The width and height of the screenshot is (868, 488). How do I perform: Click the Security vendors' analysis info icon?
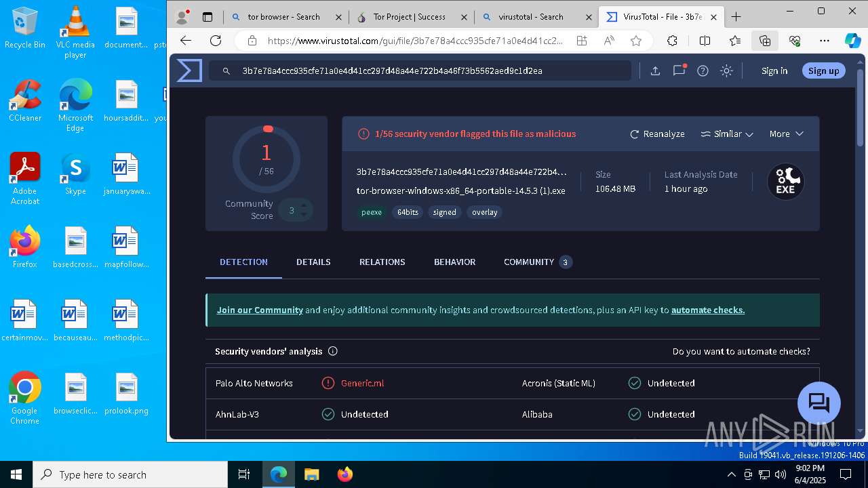[332, 351]
